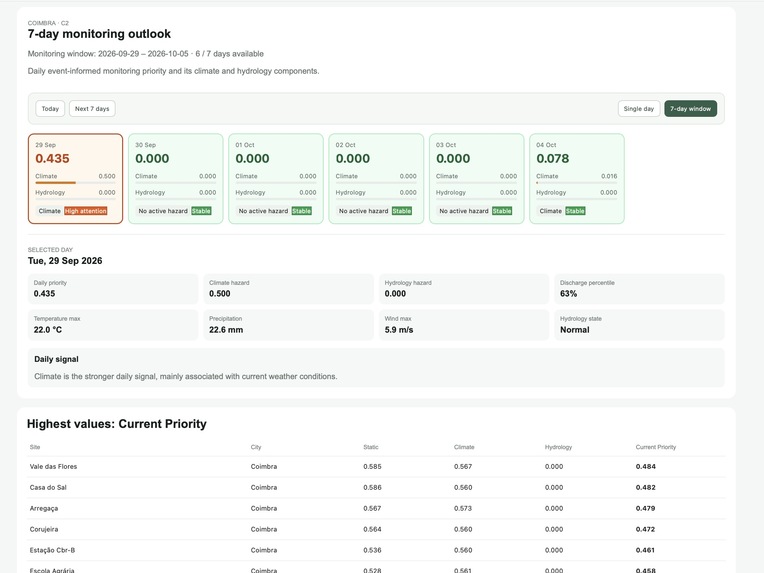The width and height of the screenshot is (764, 573).
Task: Open the 02 Oct day card
Action: pyautogui.click(x=376, y=179)
